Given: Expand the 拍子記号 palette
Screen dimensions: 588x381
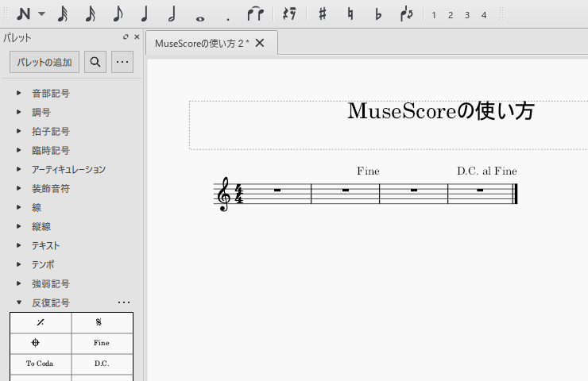Looking at the screenshot, I should [x=19, y=131].
